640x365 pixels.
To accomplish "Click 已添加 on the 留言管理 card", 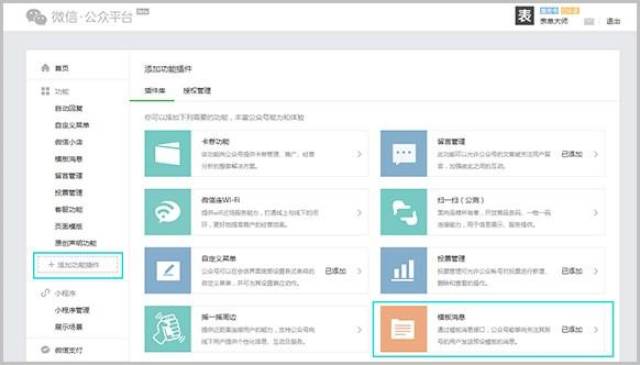I will 572,154.
